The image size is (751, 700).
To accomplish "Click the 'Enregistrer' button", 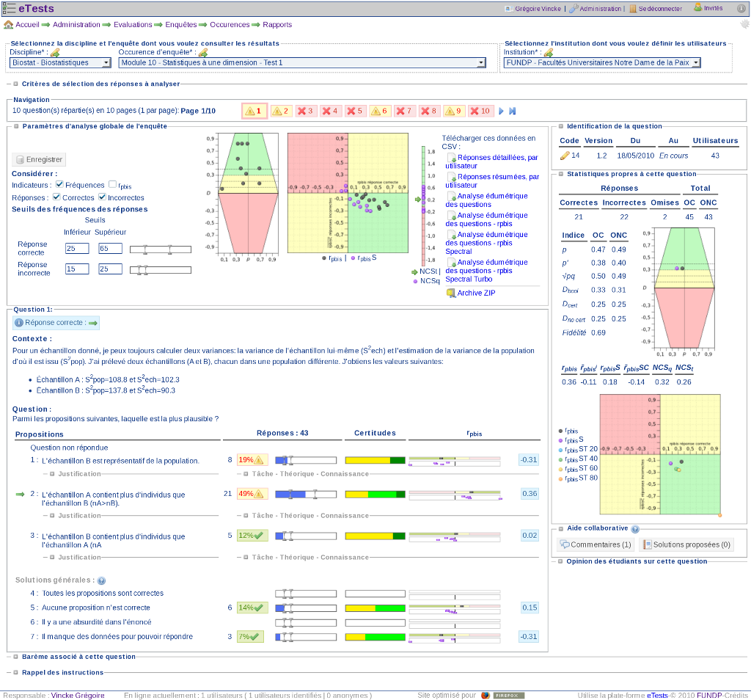I will tap(37, 159).
